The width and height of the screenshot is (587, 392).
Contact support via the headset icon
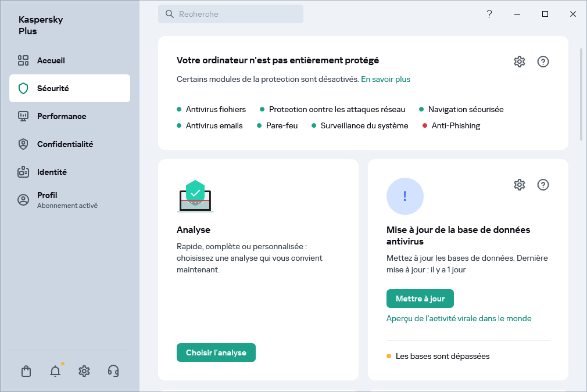(x=113, y=371)
